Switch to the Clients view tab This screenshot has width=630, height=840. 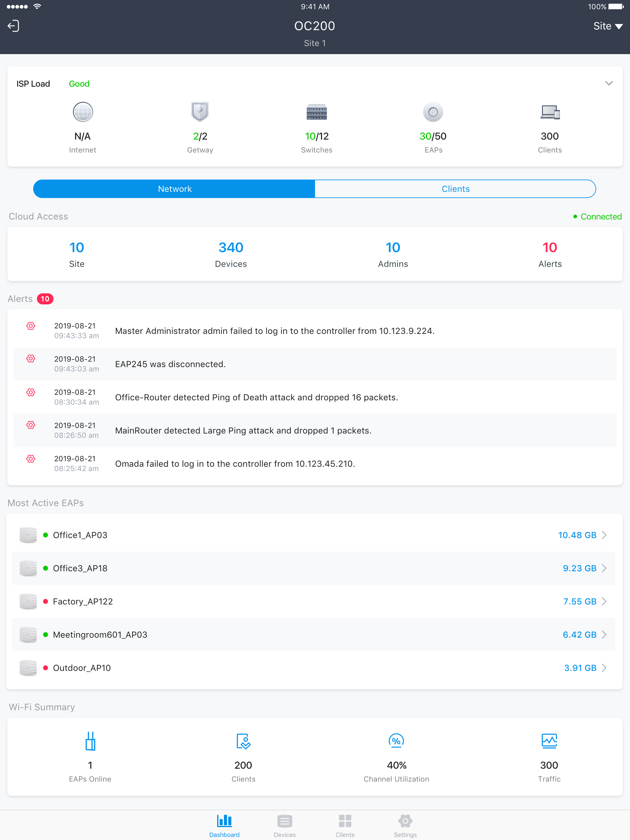click(x=455, y=189)
